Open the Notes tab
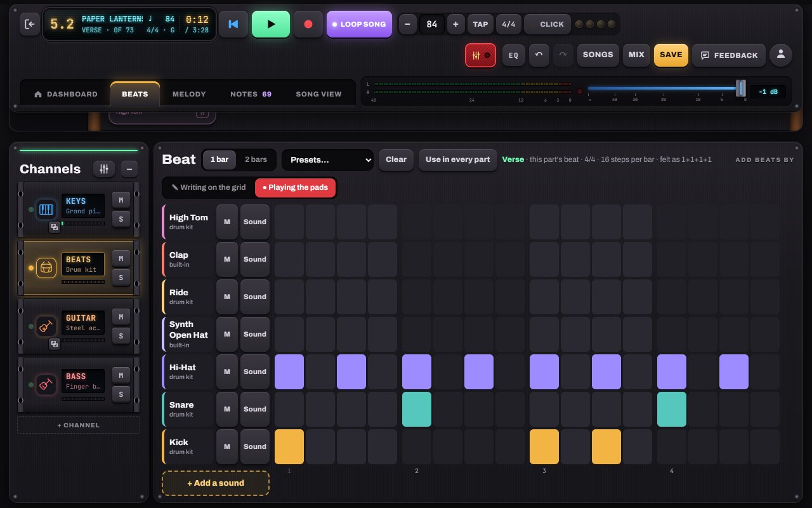Viewport: 812px width, 508px height. point(251,94)
